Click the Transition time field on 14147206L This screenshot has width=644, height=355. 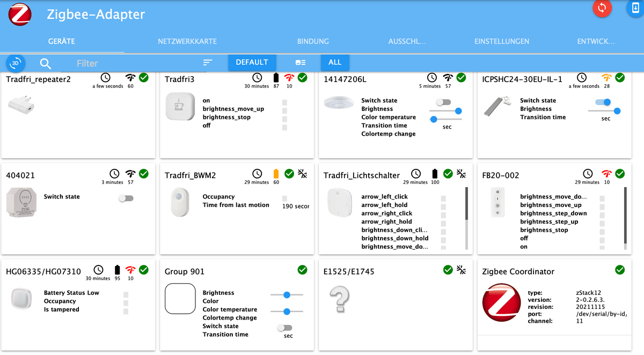tap(447, 127)
